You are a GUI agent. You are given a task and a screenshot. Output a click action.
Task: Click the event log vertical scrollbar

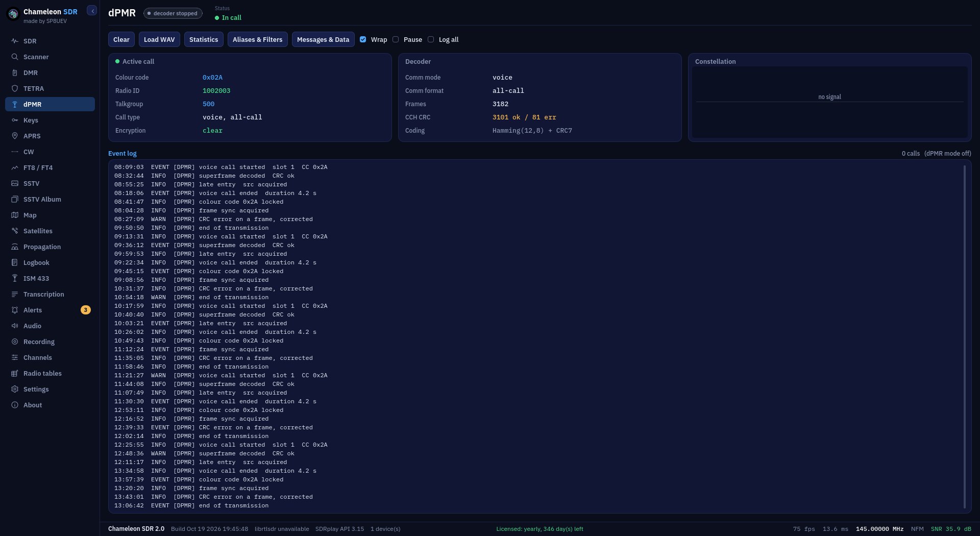tap(964, 336)
